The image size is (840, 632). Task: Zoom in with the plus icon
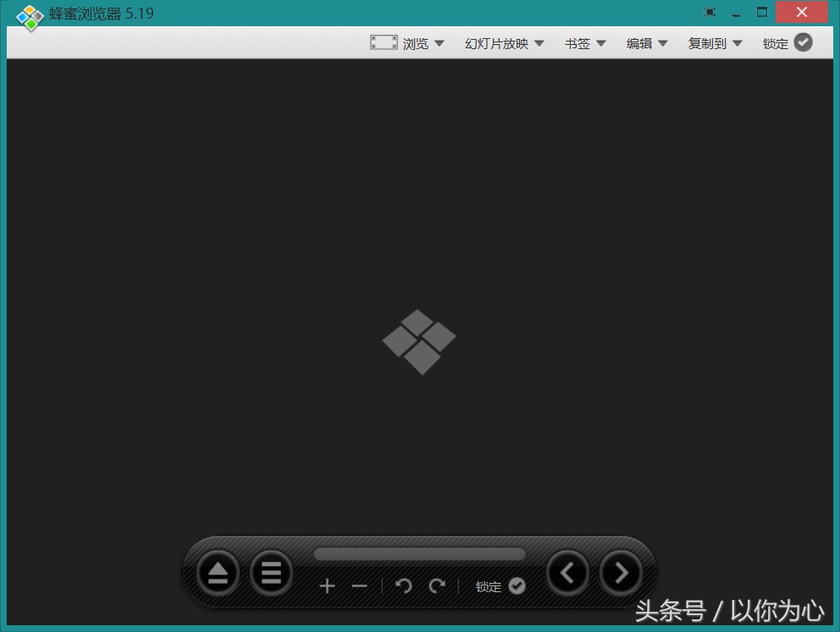pos(327,585)
